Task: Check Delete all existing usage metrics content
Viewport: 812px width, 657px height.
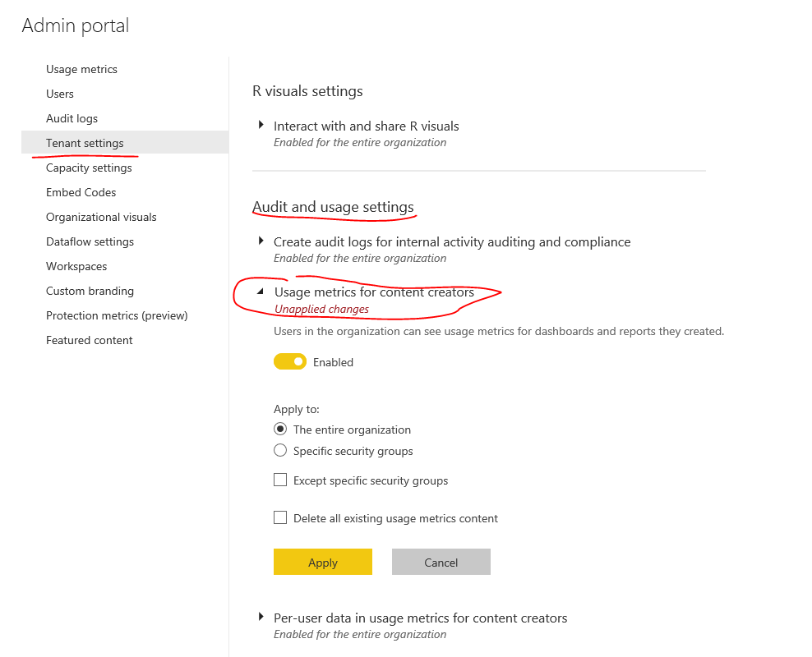Action: [x=280, y=518]
